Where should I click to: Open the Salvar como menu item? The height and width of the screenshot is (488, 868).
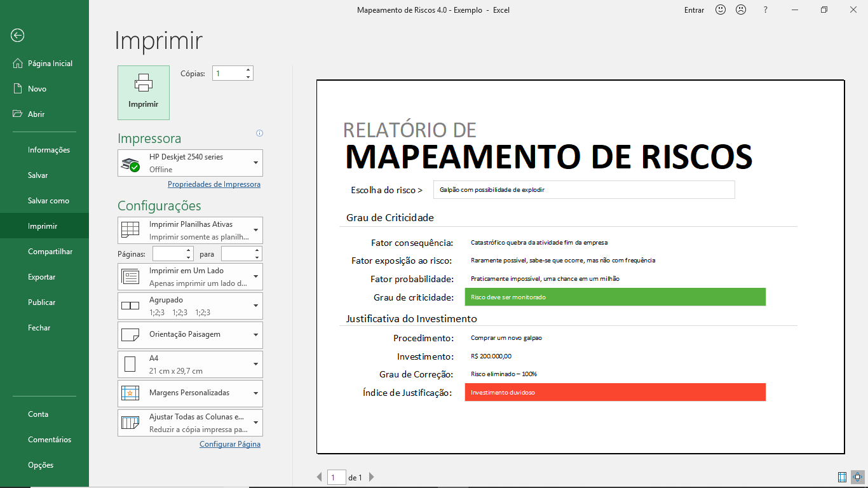48,201
